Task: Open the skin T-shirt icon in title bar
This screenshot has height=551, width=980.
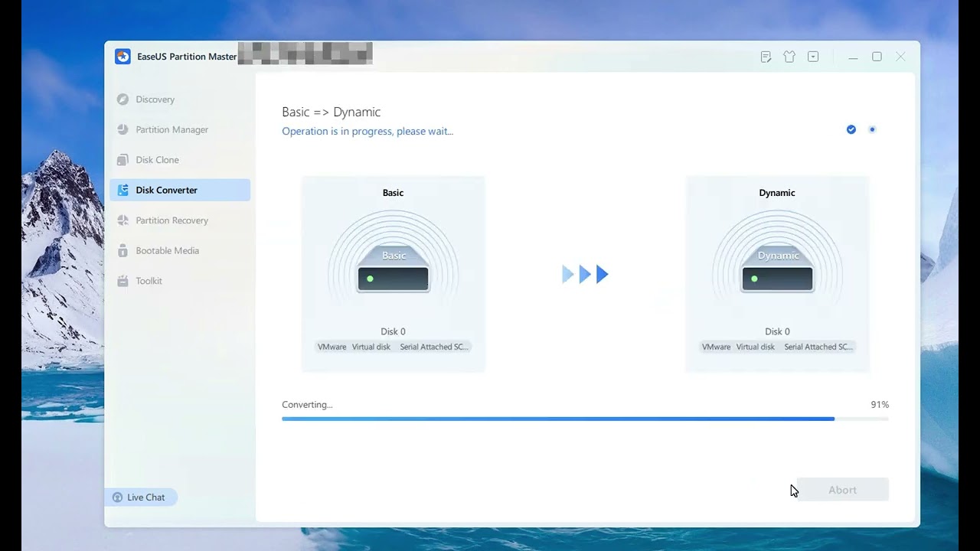Action: (x=789, y=57)
